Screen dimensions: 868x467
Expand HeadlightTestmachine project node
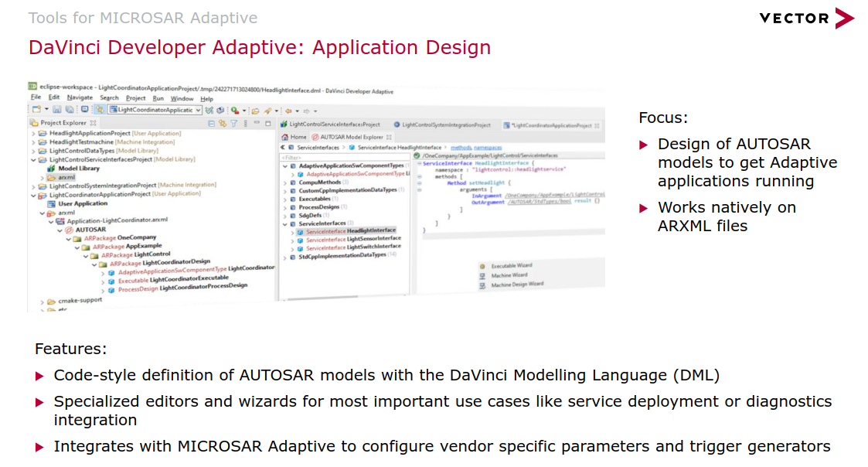click(x=33, y=142)
